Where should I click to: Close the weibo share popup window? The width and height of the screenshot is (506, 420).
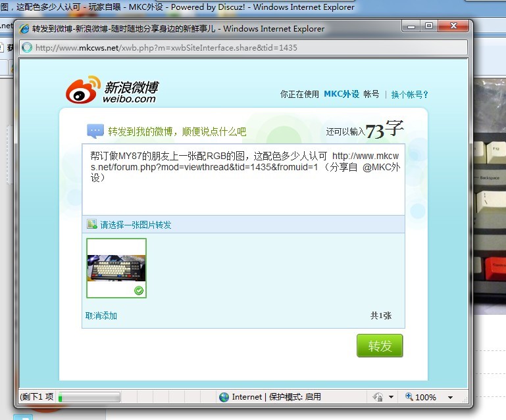coord(453,26)
